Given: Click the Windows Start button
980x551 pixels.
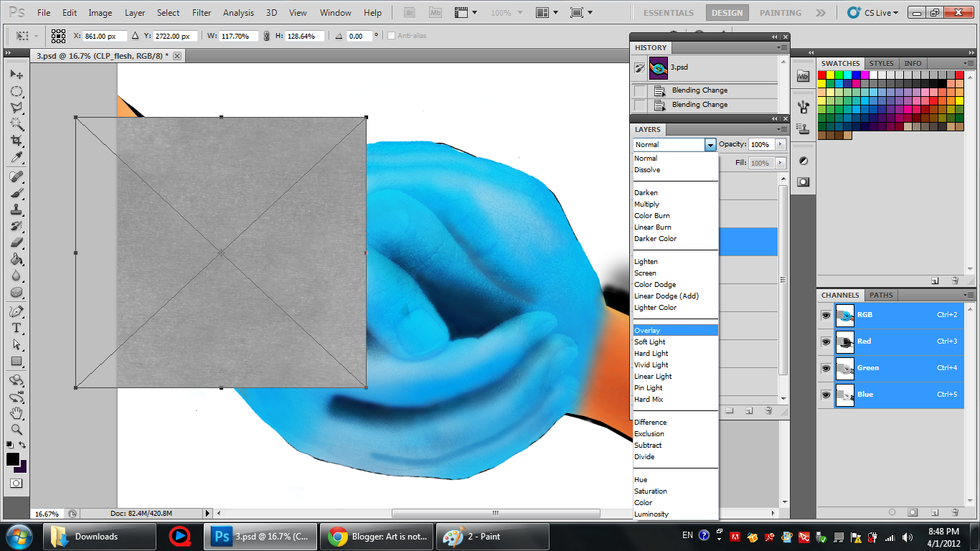Looking at the screenshot, I should (19, 536).
